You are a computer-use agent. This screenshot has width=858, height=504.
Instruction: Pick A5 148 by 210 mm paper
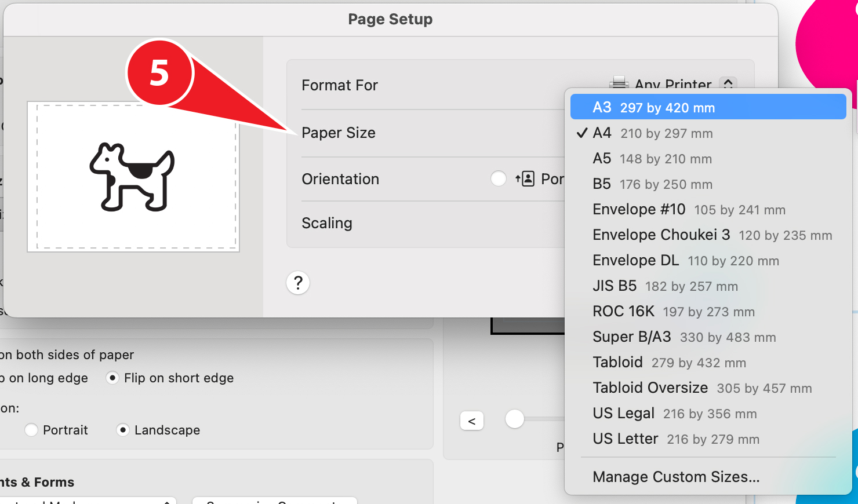pyautogui.click(x=708, y=159)
